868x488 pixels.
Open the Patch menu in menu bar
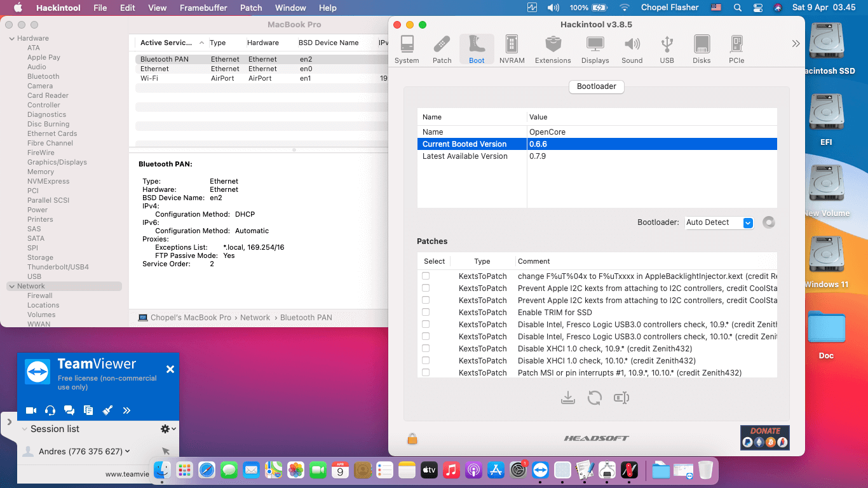click(251, 8)
